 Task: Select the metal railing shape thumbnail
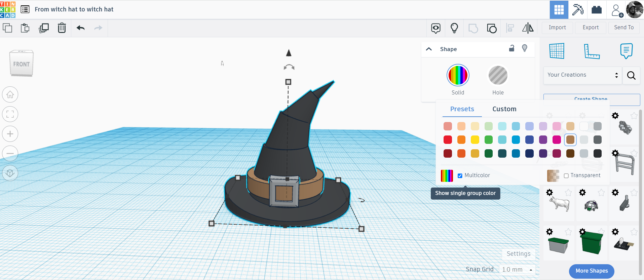pyautogui.click(x=625, y=164)
